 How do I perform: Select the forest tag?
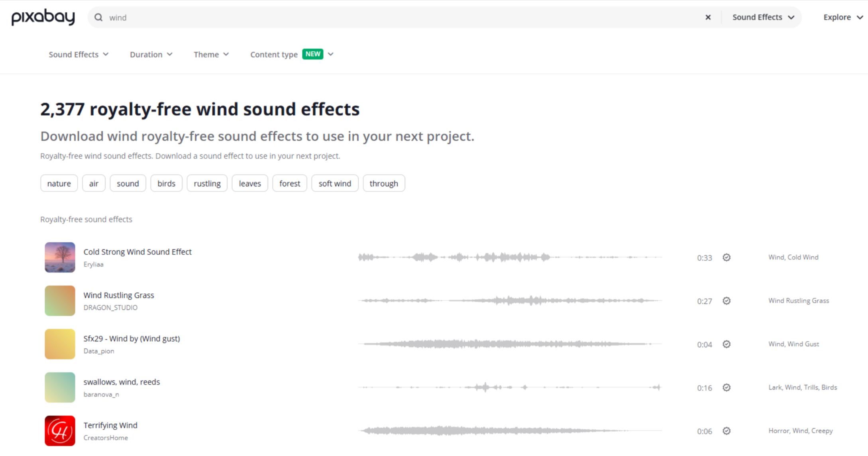point(289,183)
